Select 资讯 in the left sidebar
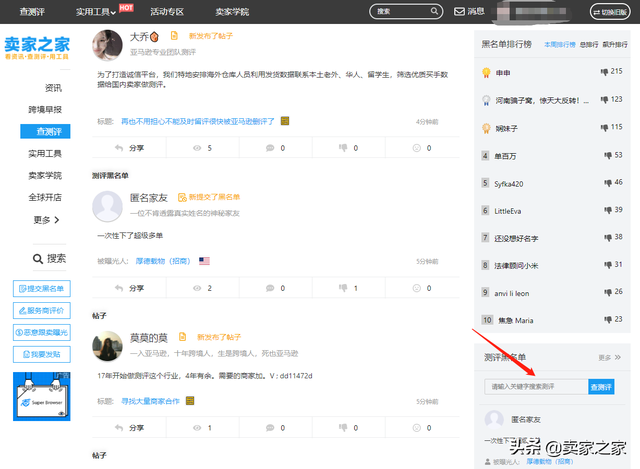This screenshot has height=469, width=640. tap(53, 88)
